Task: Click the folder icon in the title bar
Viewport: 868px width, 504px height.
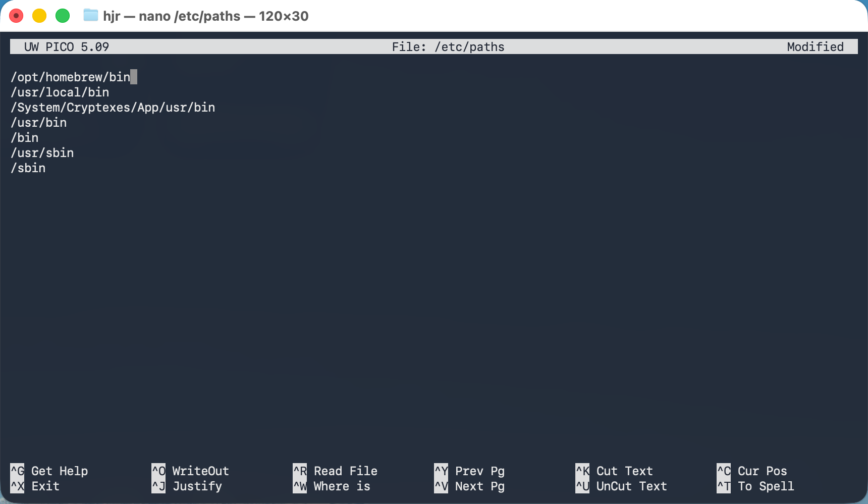Action: click(91, 16)
